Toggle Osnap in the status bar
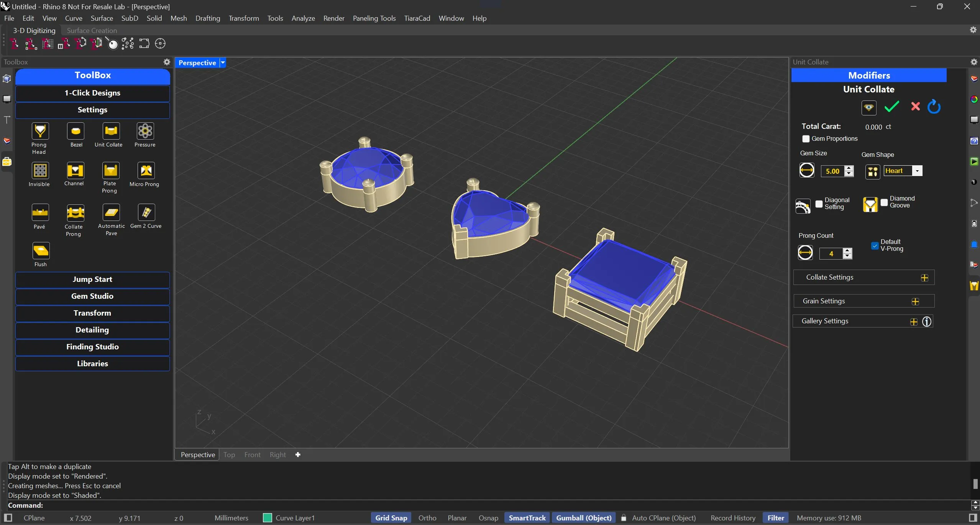The image size is (980, 525). 488,518
